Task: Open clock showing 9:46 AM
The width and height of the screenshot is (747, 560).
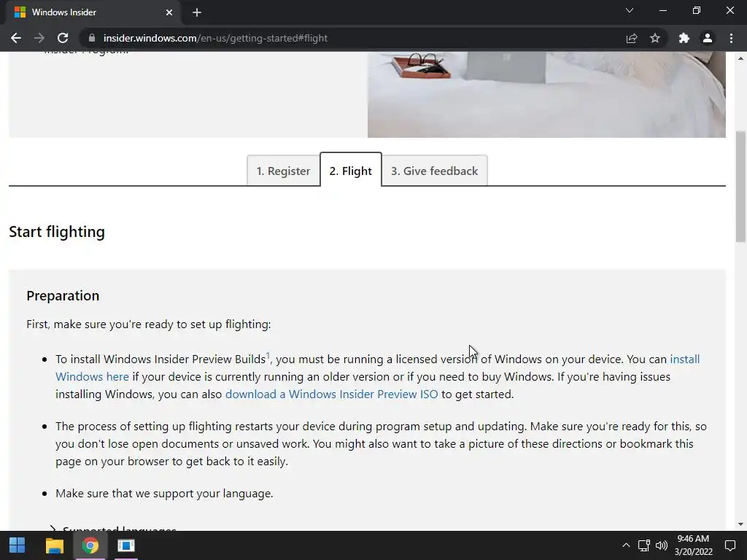Action: click(694, 545)
